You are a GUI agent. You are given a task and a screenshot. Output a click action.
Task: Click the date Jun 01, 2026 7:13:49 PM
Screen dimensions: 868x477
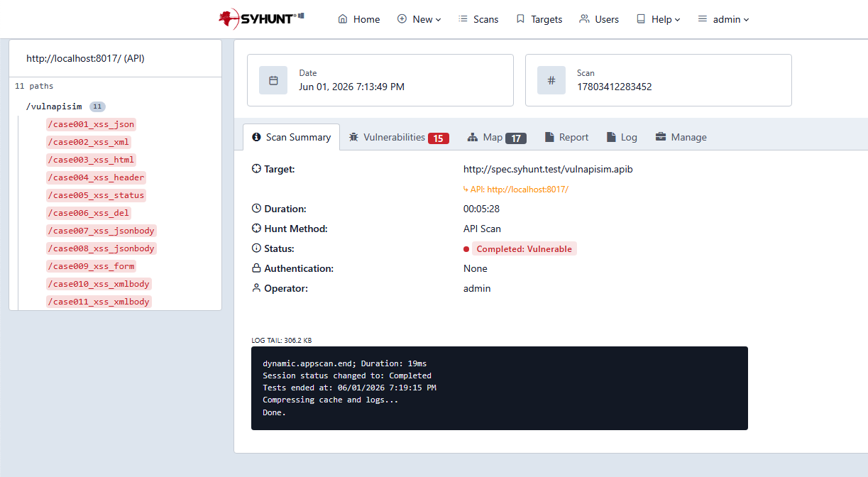[x=352, y=87]
